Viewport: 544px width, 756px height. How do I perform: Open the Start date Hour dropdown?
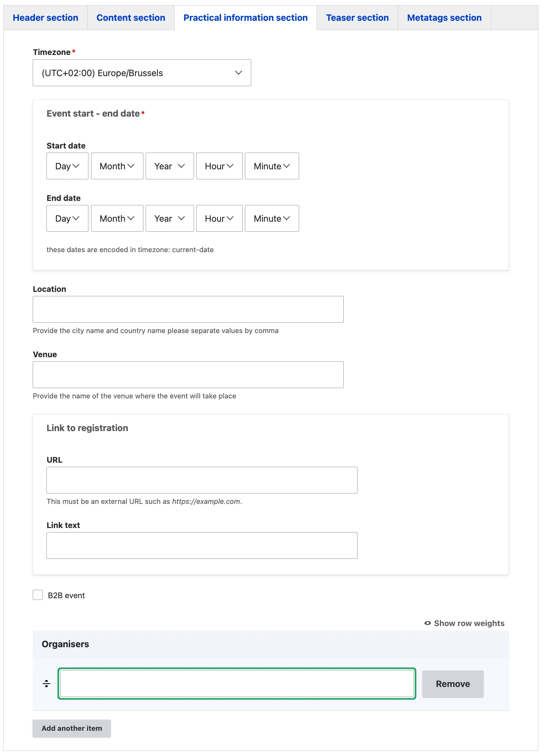pyautogui.click(x=219, y=166)
